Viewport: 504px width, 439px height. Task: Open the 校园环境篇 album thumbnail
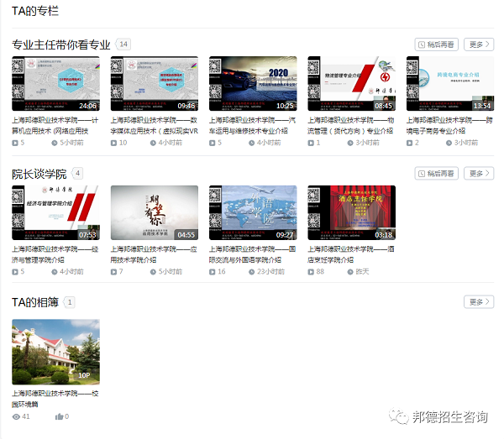(x=55, y=352)
